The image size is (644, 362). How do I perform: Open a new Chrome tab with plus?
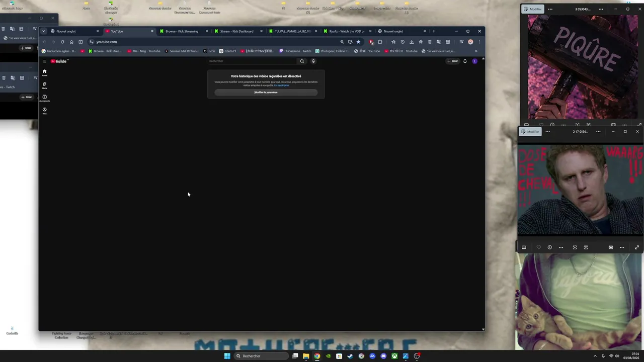tap(434, 31)
